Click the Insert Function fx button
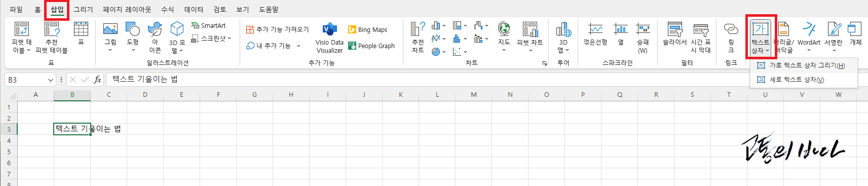Image resolution: width=868 pixels, height=186 pixels. point(97,80)
